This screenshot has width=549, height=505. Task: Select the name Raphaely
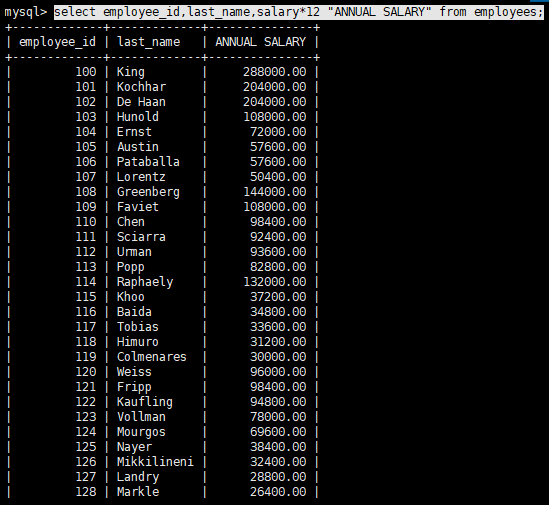click(145, 282)
